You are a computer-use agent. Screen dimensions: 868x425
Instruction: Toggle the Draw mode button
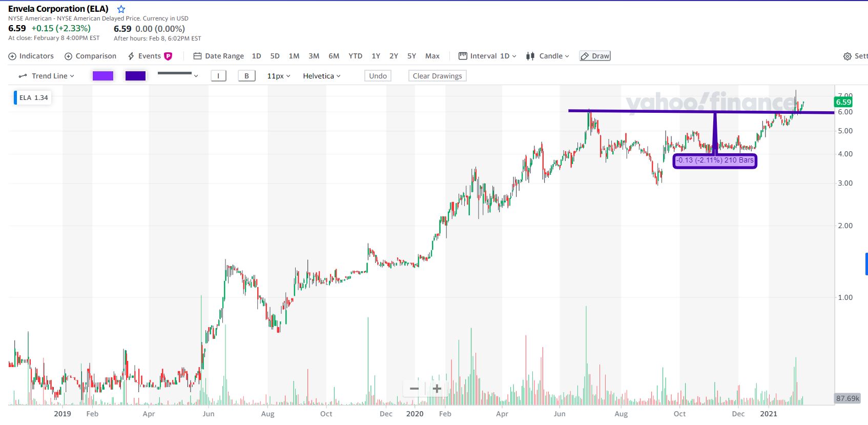coord(595,56)
